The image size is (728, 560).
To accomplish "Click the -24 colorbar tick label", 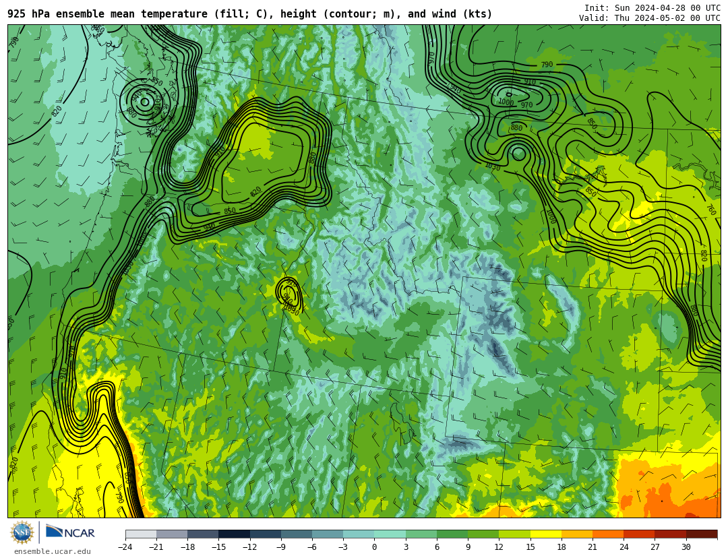I will 125,547.
